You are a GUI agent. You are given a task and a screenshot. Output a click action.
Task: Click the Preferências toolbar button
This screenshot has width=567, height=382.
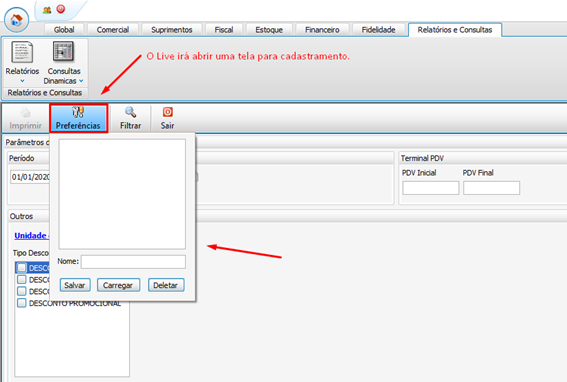click(x=78, y=118)
